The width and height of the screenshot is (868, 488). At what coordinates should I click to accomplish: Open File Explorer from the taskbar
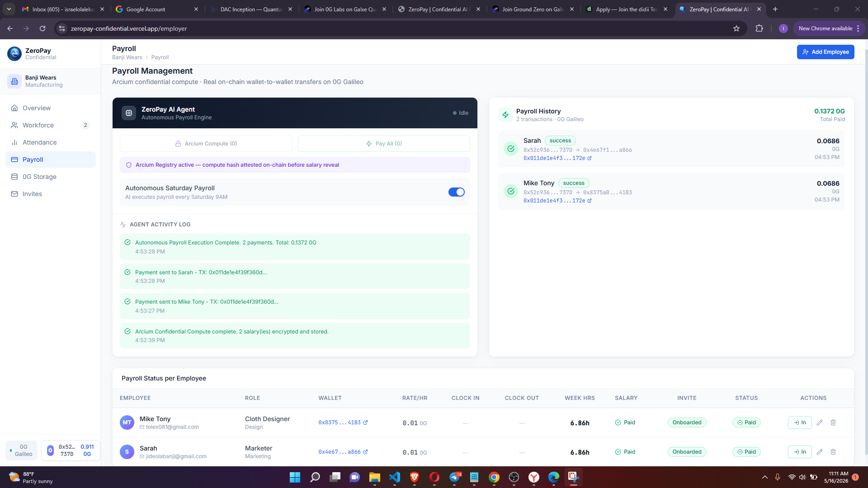pyautogui.click(x=375, y=477)
